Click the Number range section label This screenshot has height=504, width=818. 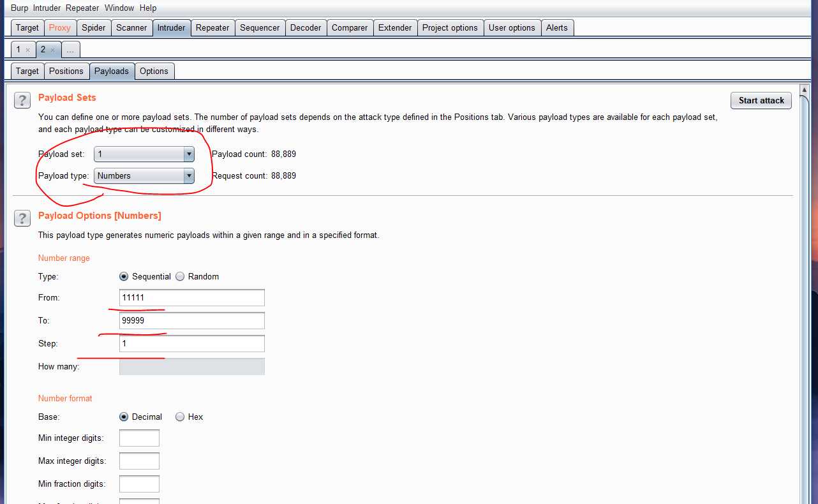pos(64,258)
